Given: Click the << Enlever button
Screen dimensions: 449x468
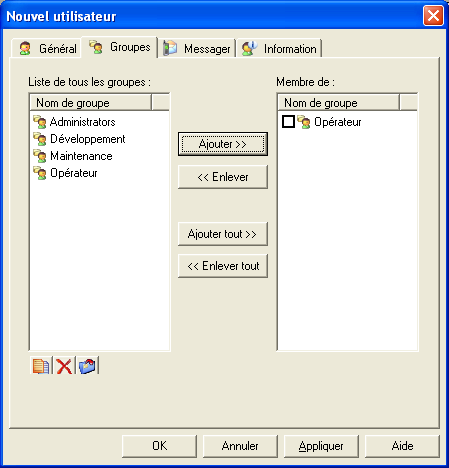Looking at the screenshot, I should pyautogui.click(x=223, y=177).
